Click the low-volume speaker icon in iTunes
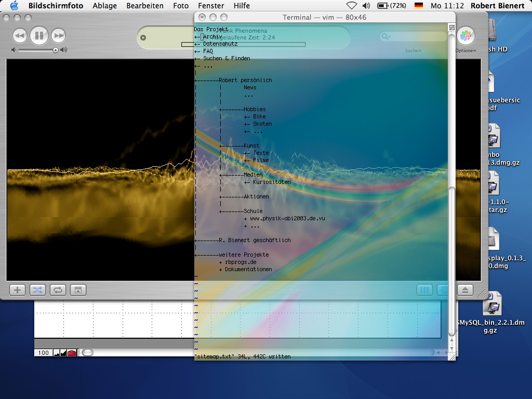The width and height of the screenshot is (532, 399). [14, 50]
